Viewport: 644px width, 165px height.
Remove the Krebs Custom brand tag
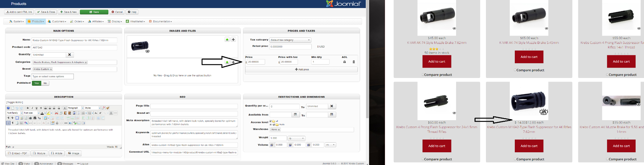pyautogui.click(x=51, y=69)
